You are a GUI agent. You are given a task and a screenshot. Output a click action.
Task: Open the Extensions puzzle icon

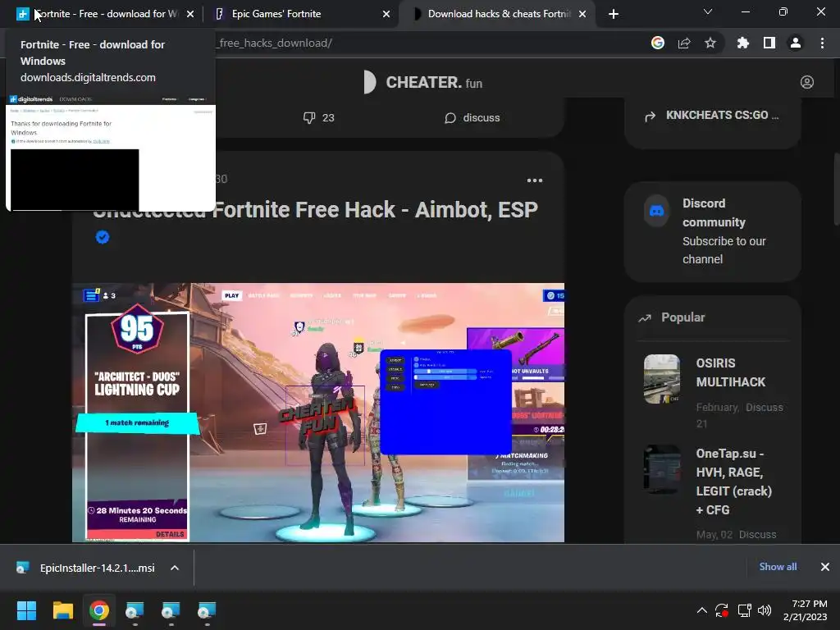[x=743, y=43]
